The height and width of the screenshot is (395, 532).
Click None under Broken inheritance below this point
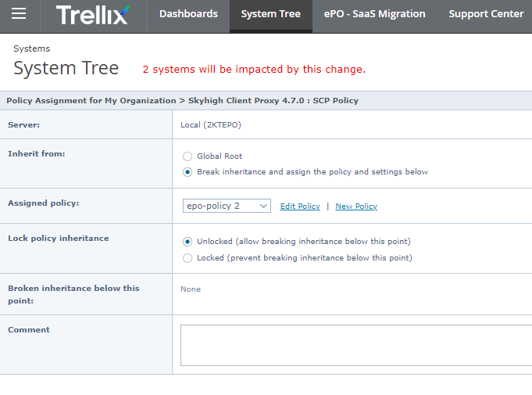191,289
